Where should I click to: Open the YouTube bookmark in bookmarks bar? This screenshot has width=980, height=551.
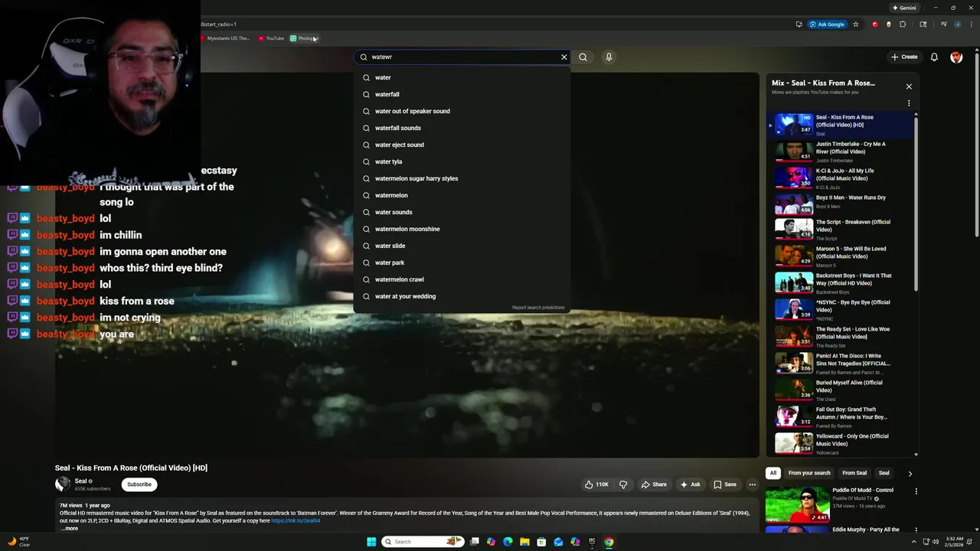(271, 38)
